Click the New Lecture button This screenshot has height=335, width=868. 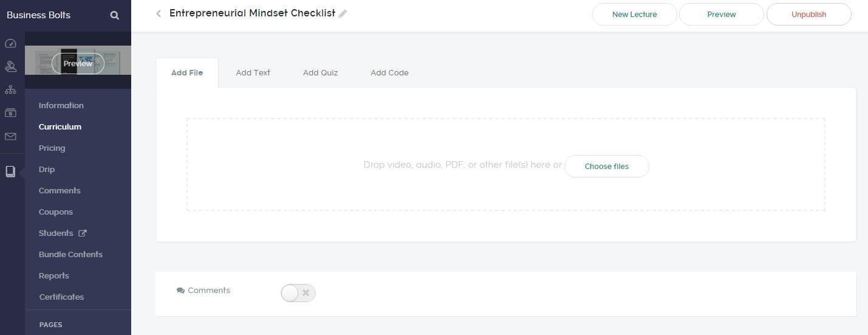coord(634,15)
